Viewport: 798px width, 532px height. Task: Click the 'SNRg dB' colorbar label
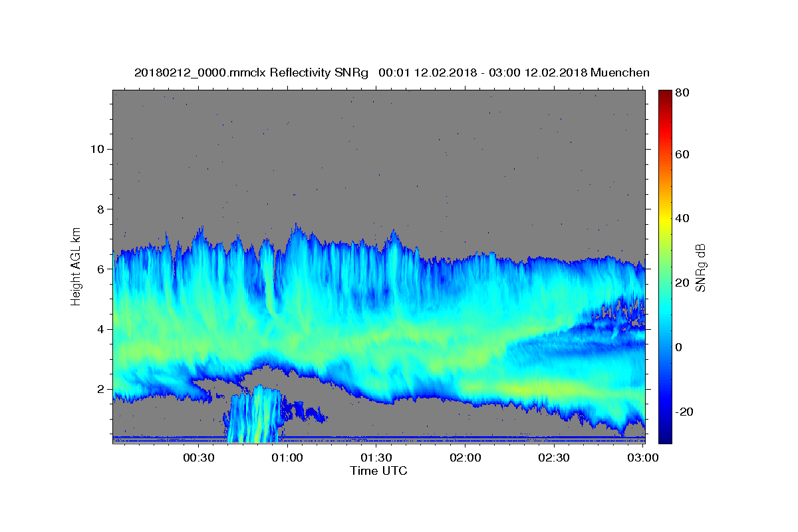pos(700,267)
